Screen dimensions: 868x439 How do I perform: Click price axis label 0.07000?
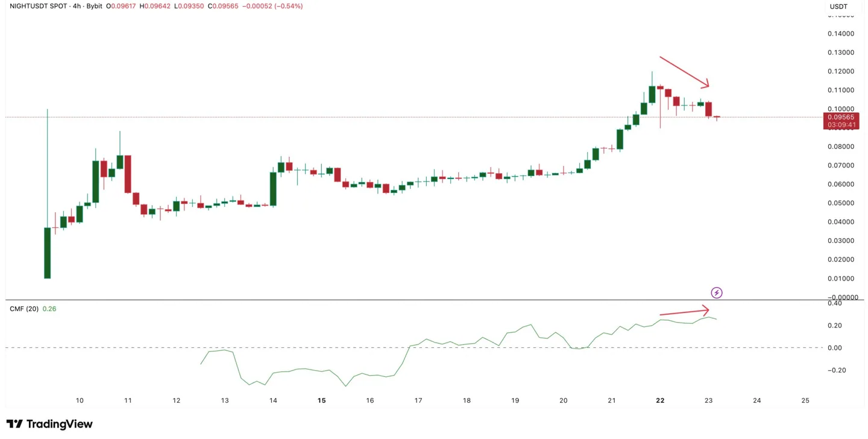pos(841,165)
